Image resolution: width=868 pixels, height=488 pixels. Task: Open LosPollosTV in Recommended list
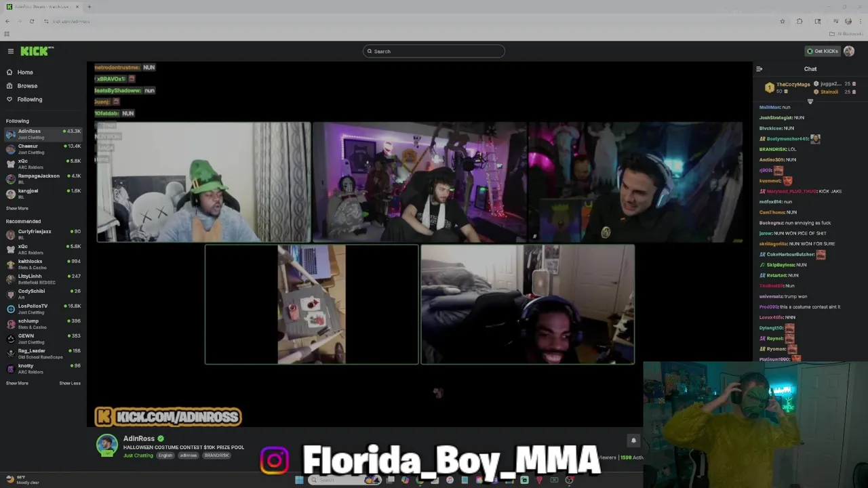click(x=43, y=309)
